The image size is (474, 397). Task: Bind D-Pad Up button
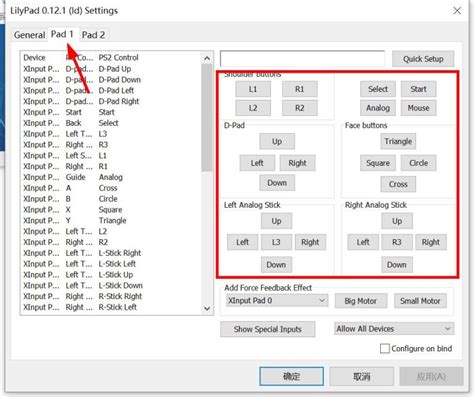point(277,141)
